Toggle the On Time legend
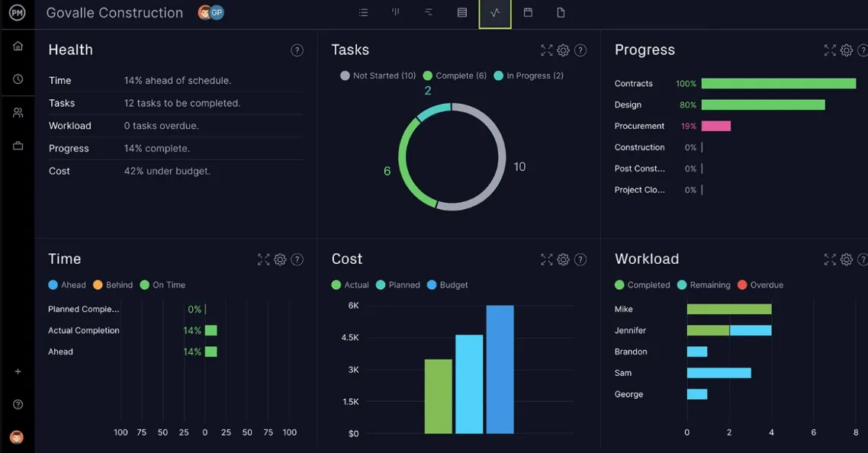 pyautogui.click(x=162, y=284)
